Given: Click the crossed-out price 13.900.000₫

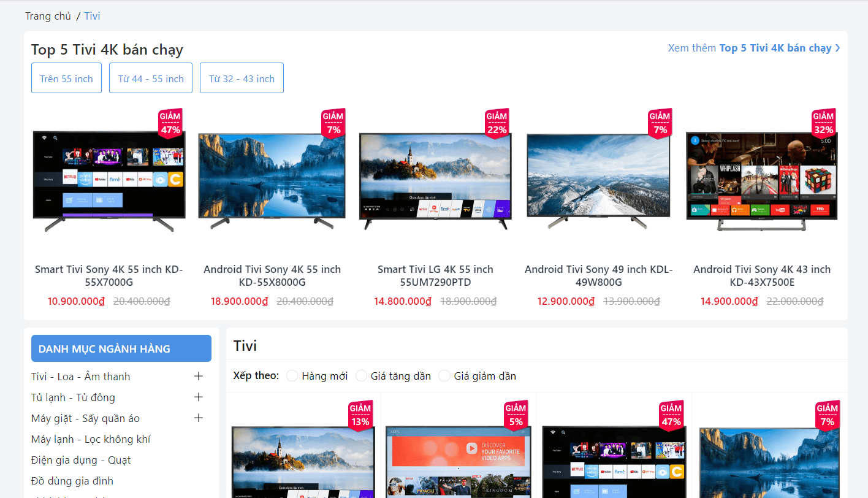Looking at the screenshot, I should pos(631,301).
